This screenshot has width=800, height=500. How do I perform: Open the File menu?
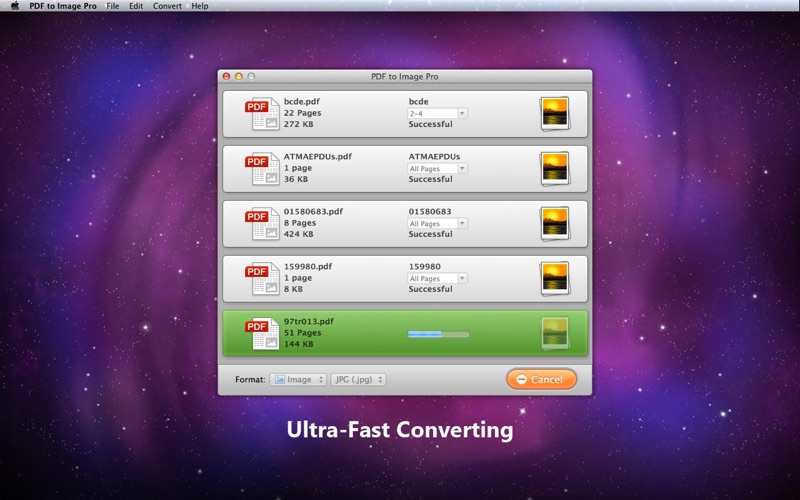point(113,6)
